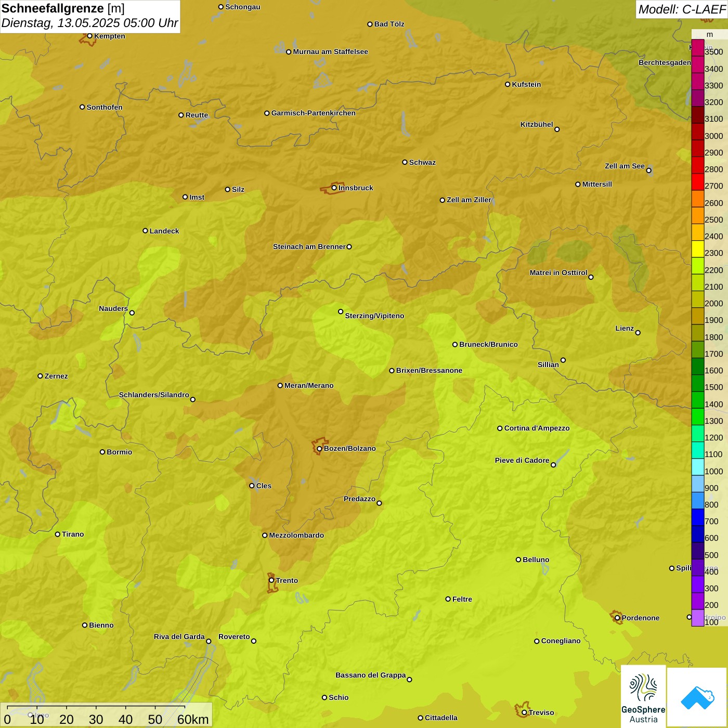Click the Trento city marker

[x=271, y=580]
